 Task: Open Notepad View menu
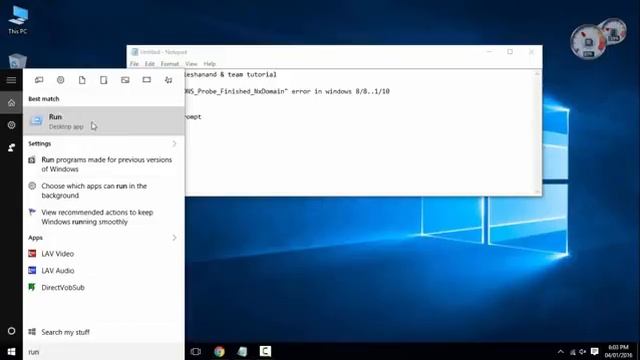(x=191, y=64)
